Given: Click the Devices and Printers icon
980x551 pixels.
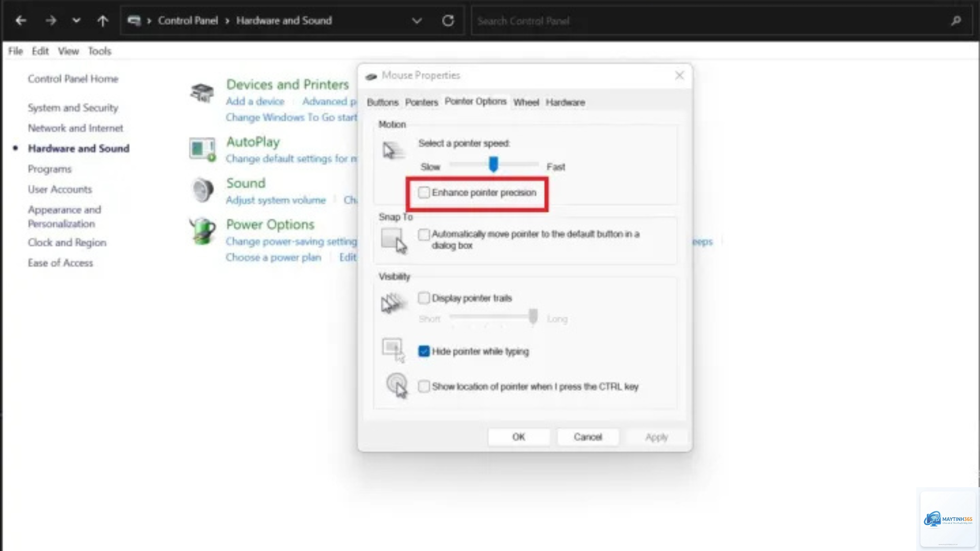Looking at the screenshot, I should click(x=202, y=93).
